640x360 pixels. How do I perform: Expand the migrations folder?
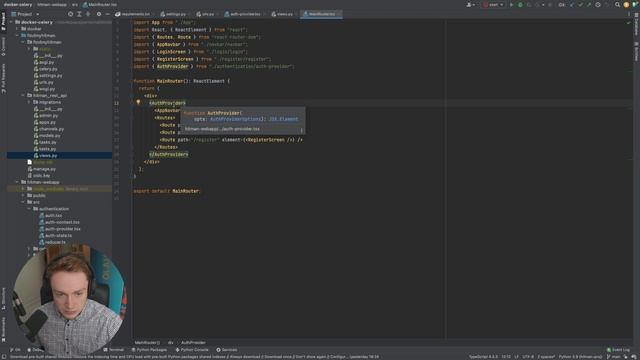pyautogui.click(x=29, y=102)
